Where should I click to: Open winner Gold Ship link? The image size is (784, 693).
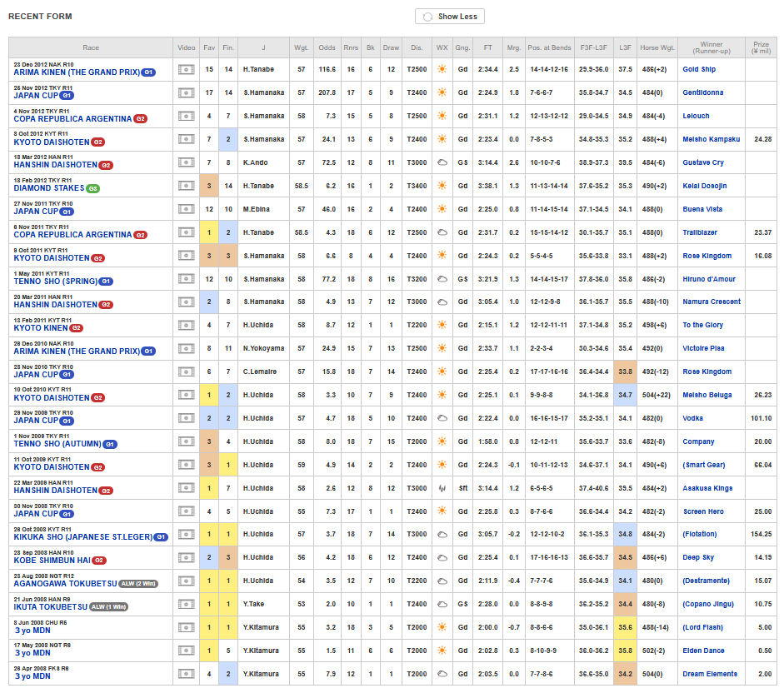tap(699, 69)
